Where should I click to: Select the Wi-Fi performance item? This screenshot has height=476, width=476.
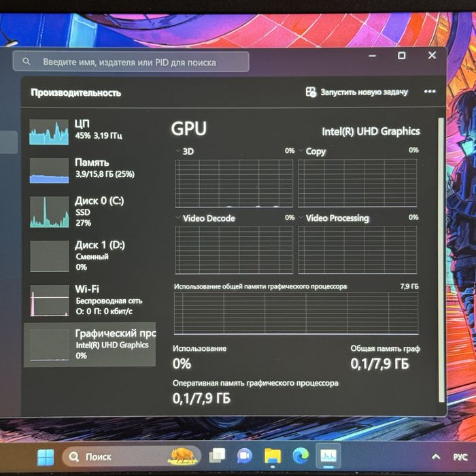(x=90, y=300)
